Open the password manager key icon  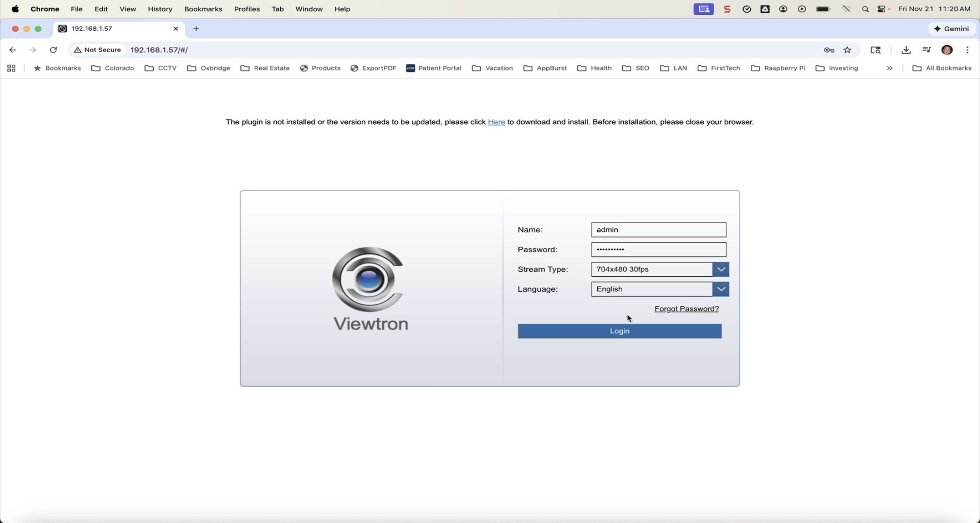pyautogui.click(x=829, y=50)
